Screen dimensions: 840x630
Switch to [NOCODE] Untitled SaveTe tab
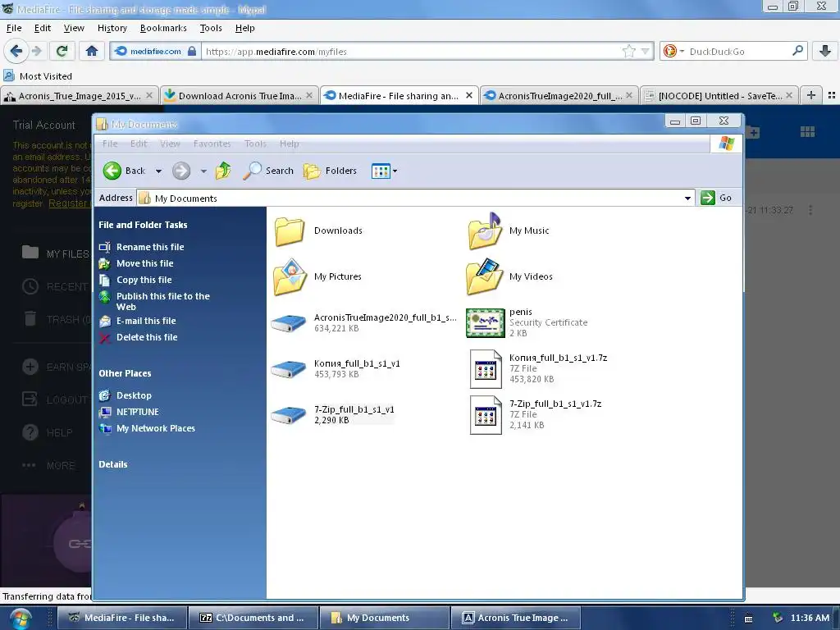pos(719,96)
